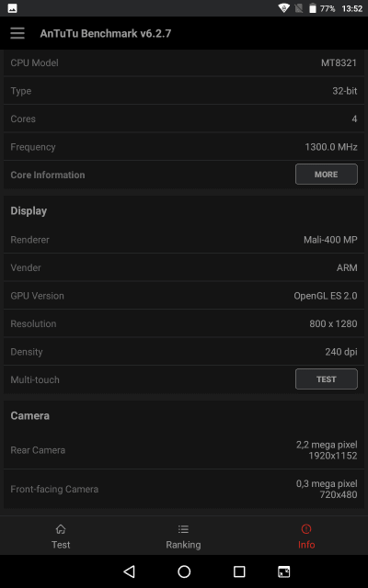Start the Multi-touch test
Image resolution: width=368 pixels, height=588 pixels.
tap(327, 379)
